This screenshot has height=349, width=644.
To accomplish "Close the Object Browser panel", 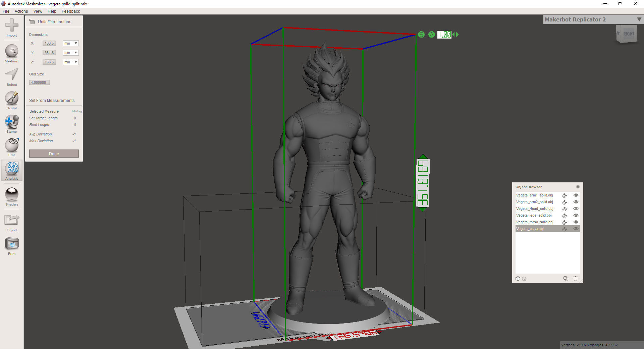I will 578,187.
